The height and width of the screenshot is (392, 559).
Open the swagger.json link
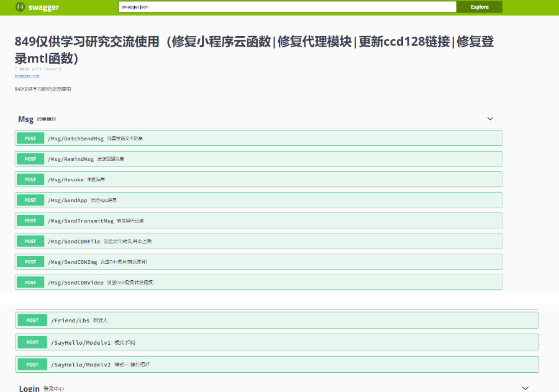26,76
